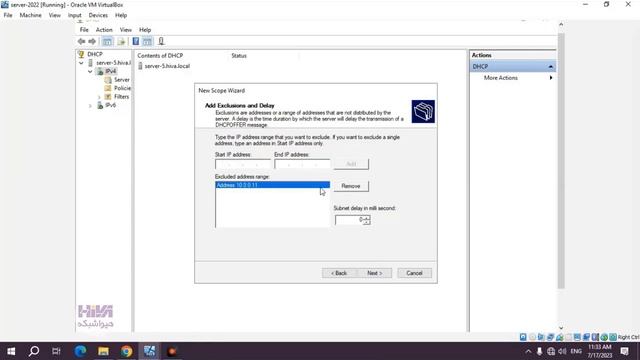
Task: Click the ENG language indicator
Action: coord(576,351)
